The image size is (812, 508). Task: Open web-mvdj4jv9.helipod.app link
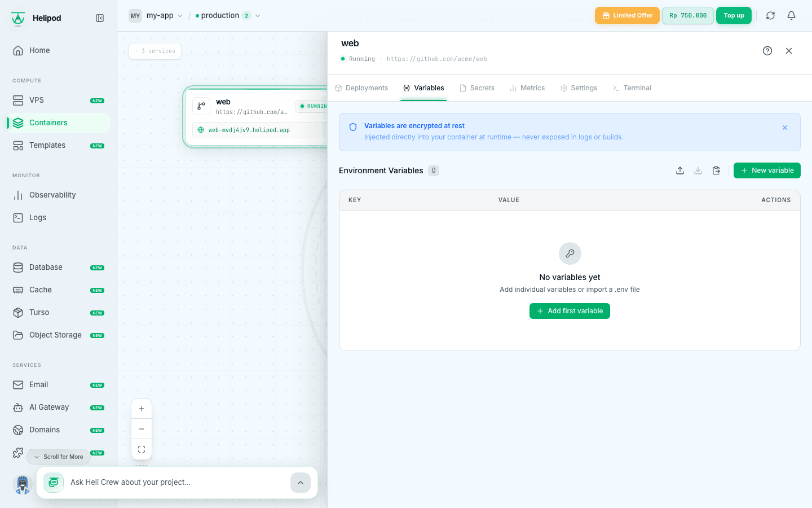tap(249, 130)
